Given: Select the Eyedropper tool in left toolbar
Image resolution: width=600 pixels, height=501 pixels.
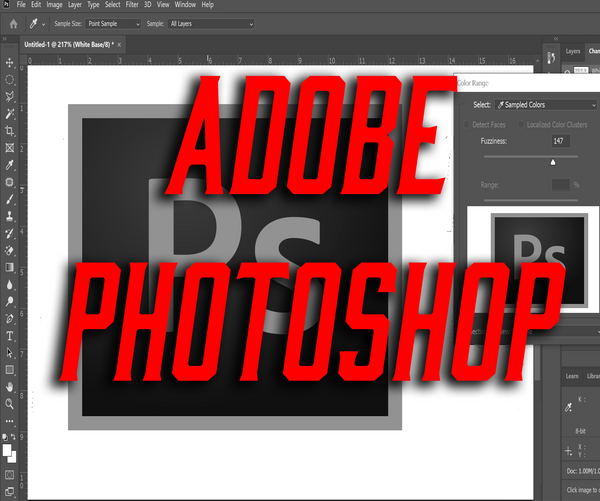Looking at the screenshot, I should coord(10,165).
